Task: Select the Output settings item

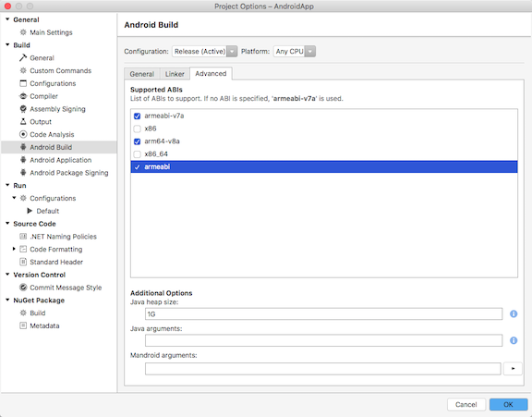Action: pos(41,121)
